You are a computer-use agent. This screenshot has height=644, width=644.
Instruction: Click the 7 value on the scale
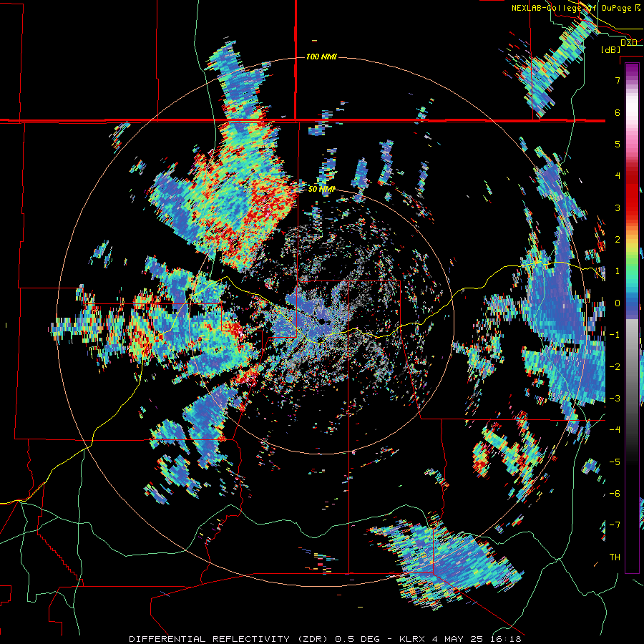618,80
